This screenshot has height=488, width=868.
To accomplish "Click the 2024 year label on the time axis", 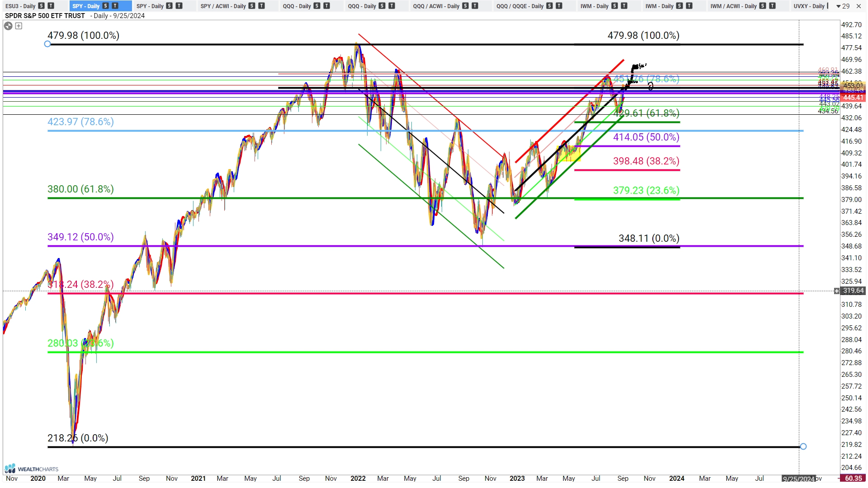I will pos(677,479).
